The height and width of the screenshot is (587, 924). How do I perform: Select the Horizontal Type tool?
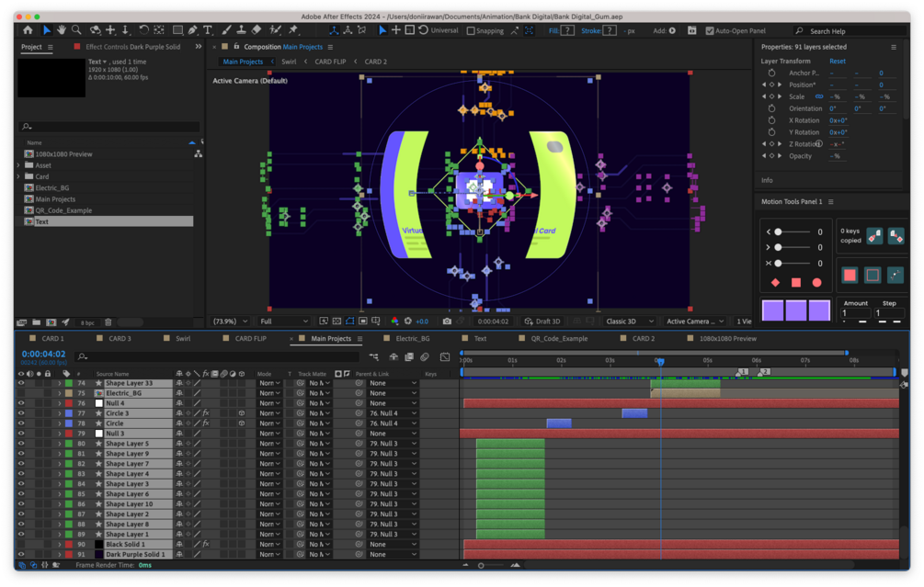(208, 30)
